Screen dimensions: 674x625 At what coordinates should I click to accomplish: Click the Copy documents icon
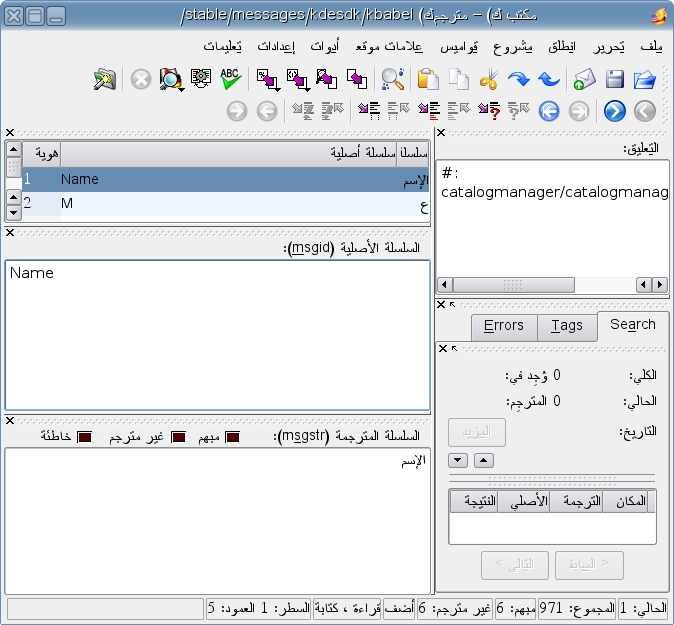pyautogui.click(x=459, y=80)
